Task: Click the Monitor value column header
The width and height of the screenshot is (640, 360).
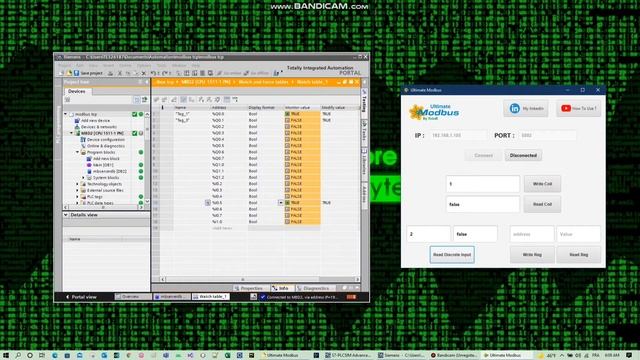Action: pyautogui.click(x=302, y=108)
